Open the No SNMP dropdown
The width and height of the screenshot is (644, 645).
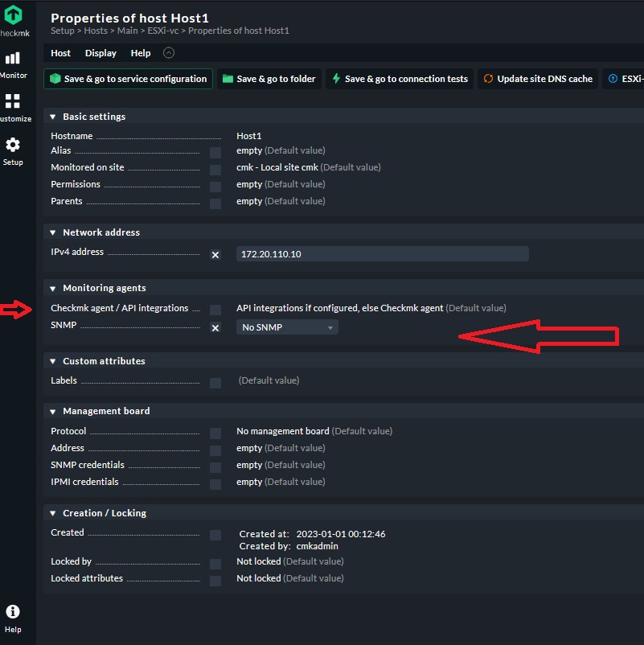tap(285, 327)
